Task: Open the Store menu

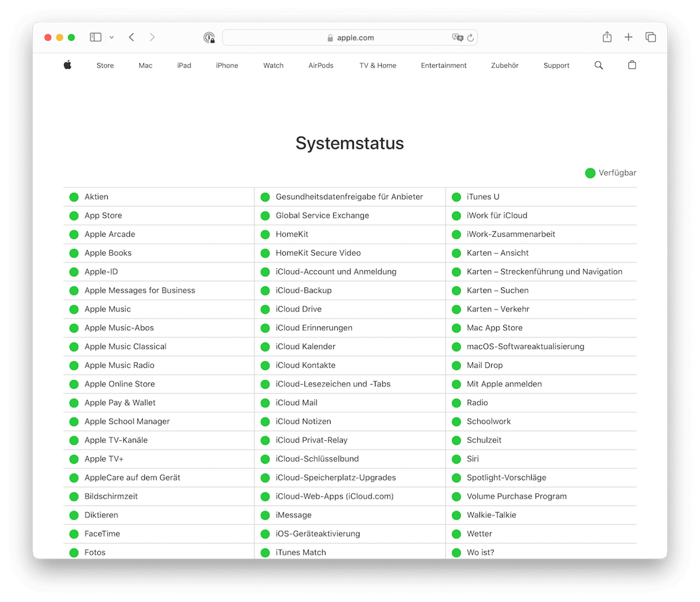Action: click(x=105, y=66)
